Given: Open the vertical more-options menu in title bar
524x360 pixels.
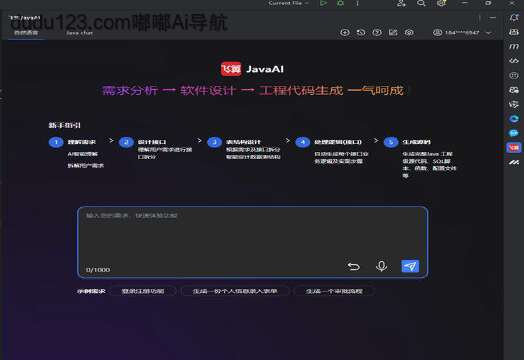Looking at the screenshot, I should pos(357,3).
